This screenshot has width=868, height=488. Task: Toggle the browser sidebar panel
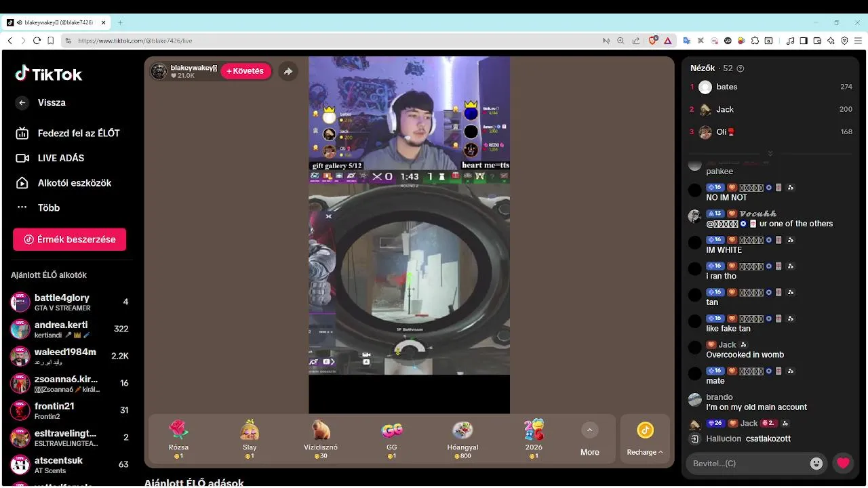[x=804, y=41]
